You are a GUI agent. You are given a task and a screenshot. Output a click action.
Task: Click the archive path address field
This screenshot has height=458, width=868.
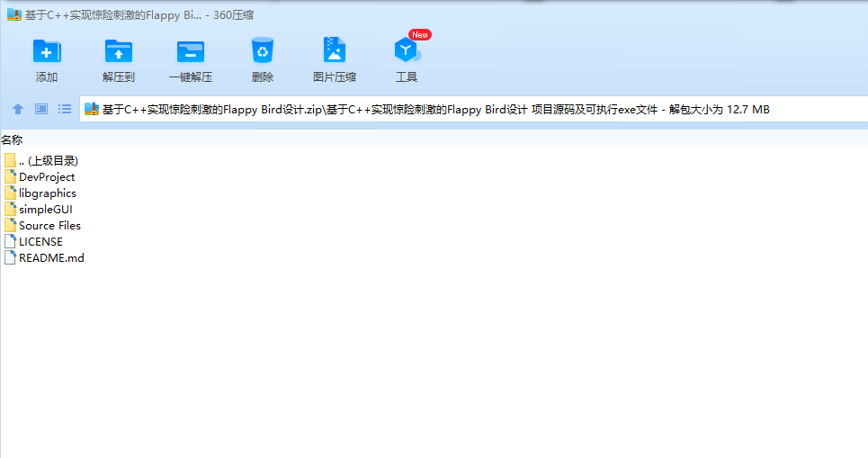click(474, 109)
